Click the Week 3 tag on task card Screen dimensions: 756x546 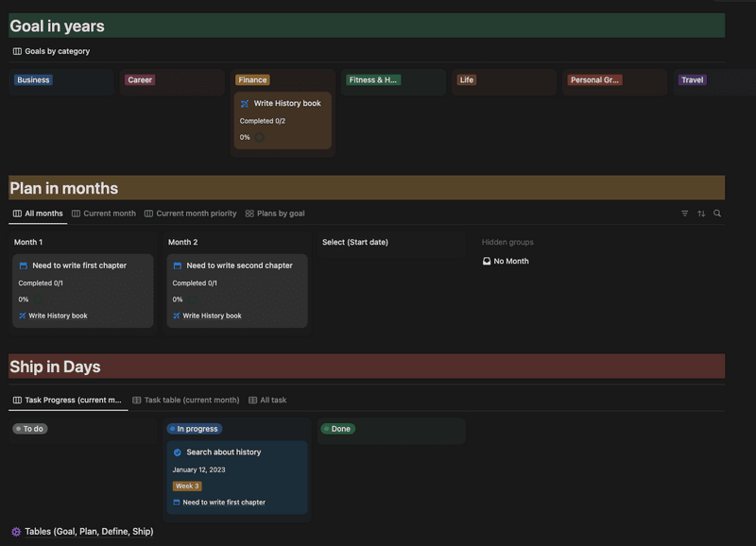click(187, 486)
